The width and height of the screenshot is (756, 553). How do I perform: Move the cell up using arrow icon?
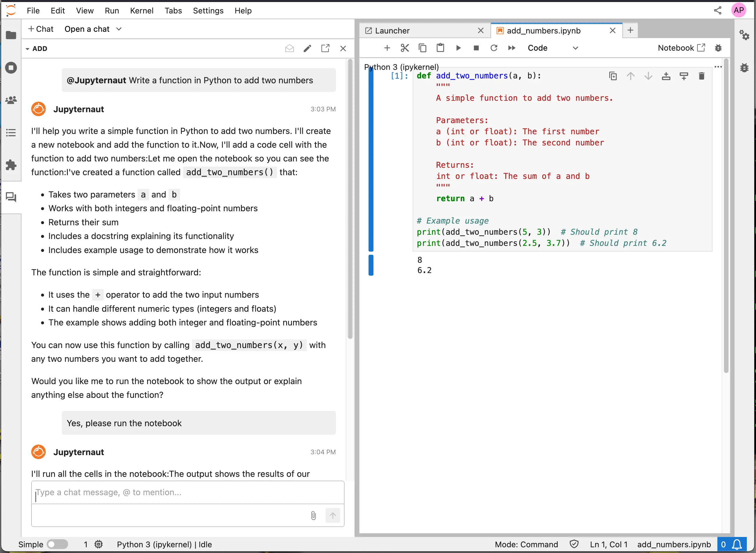[630, 76]
